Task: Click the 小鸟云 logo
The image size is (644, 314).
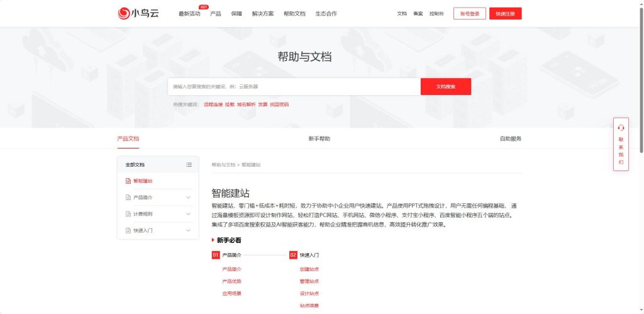Action: click(138, 14)
